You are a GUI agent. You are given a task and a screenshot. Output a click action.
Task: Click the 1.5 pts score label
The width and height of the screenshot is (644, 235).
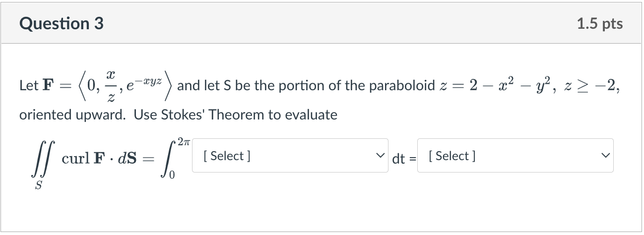point(600,23)
